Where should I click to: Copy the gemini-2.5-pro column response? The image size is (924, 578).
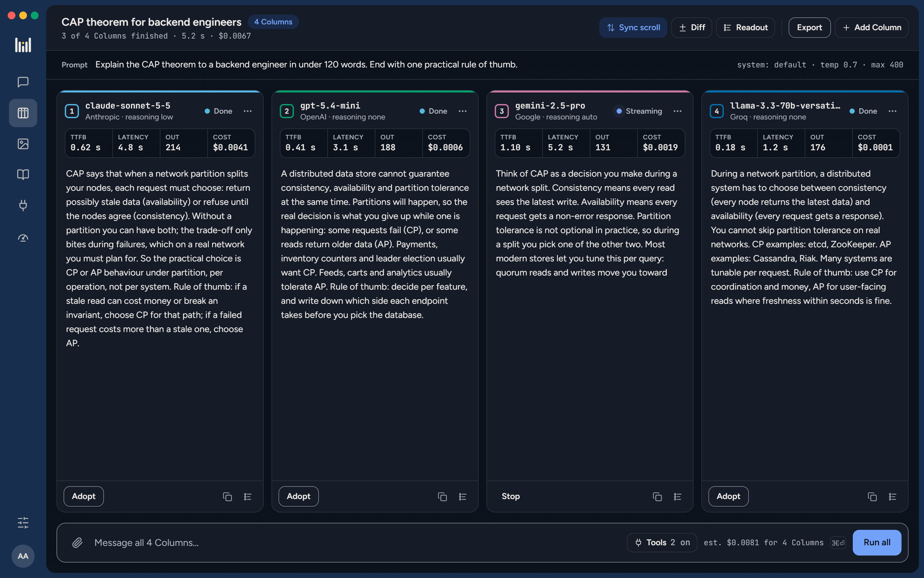click(x=657, y=496)
